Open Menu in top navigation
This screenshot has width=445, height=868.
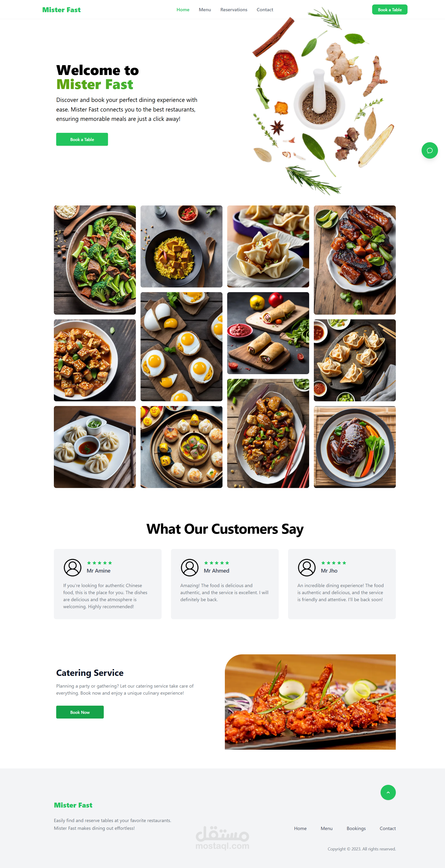(x=205, y=10)
